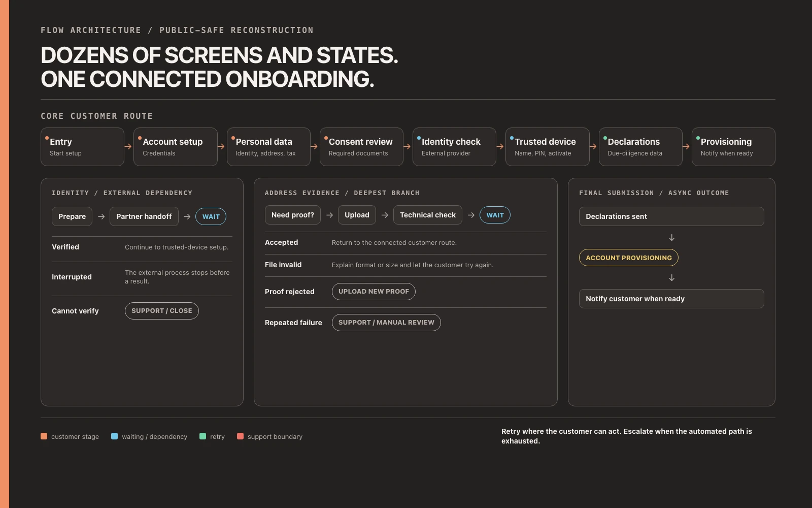Click the green retry legend swatch

(203, 436)
